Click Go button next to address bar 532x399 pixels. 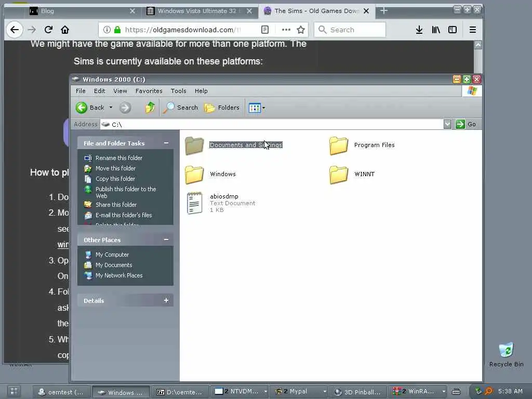[x=466, y=124]
